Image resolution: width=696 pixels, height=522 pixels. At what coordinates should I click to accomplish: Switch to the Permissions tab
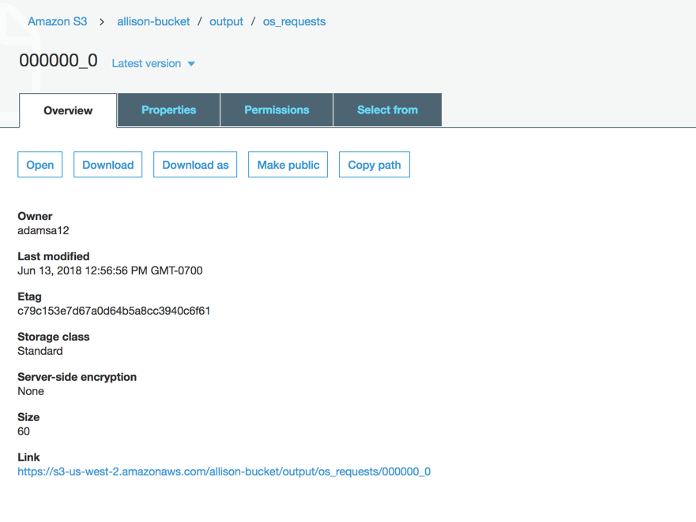click(277, 110)
